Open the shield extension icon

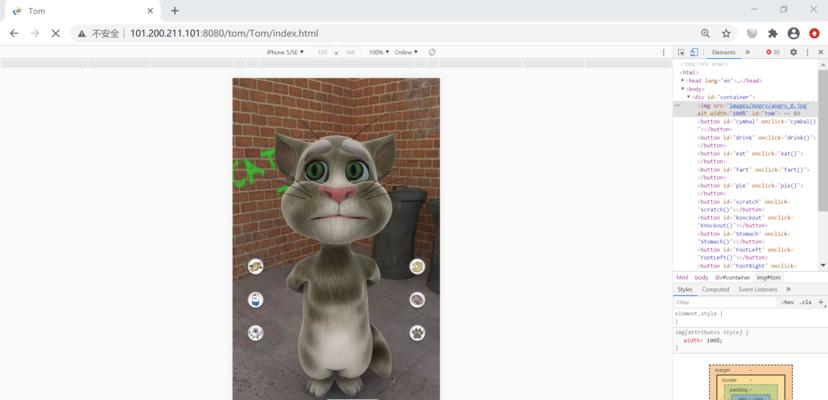point(752,33)
